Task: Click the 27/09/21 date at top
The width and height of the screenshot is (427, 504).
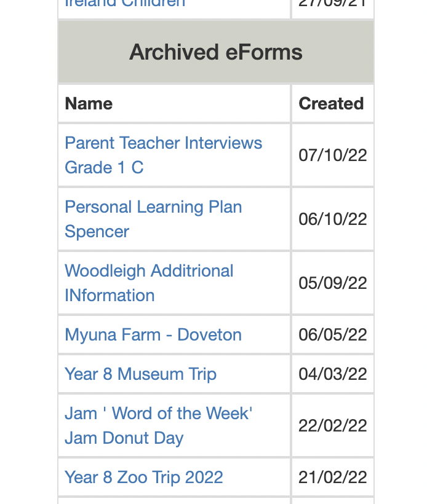Action: 332,4
